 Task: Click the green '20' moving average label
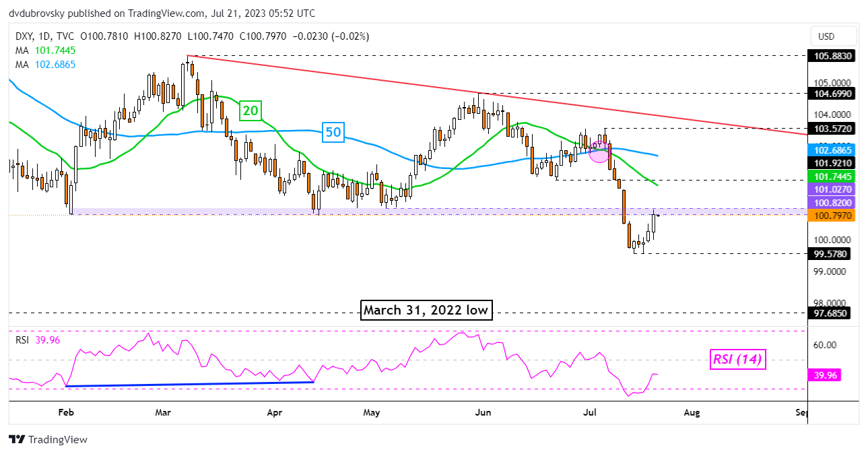[251, 110]
